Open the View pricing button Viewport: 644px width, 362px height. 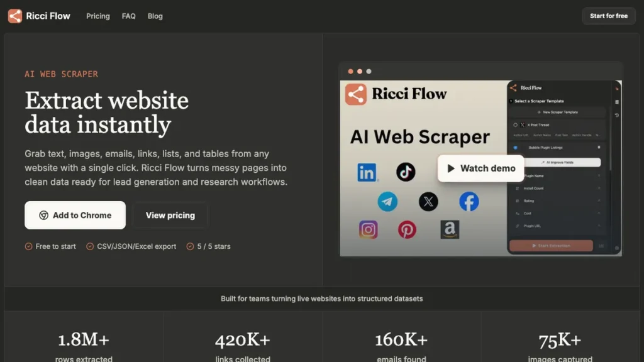(170, 215)
